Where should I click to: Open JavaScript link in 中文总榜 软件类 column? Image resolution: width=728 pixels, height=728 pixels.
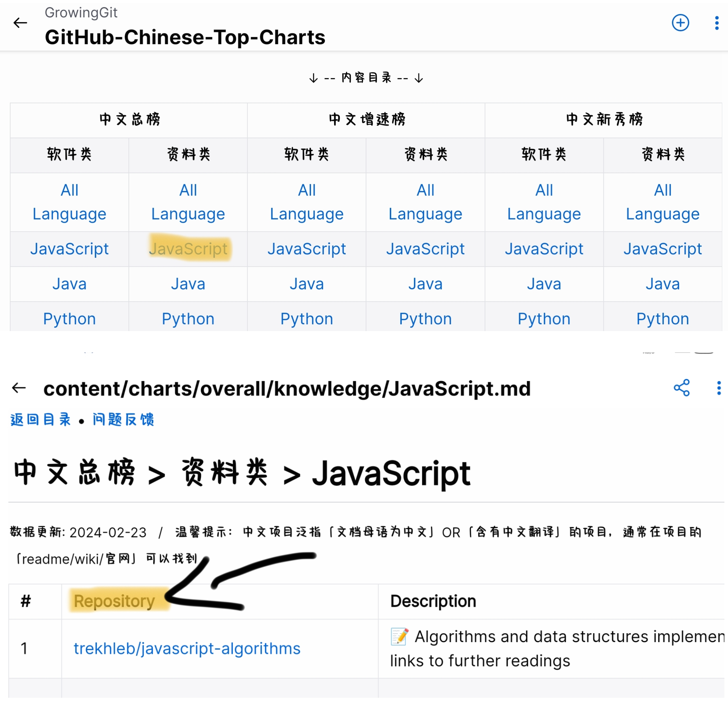click(69, 249)
